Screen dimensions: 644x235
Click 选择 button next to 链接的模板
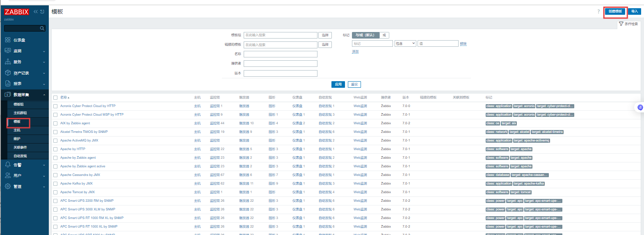pos(325,45)
